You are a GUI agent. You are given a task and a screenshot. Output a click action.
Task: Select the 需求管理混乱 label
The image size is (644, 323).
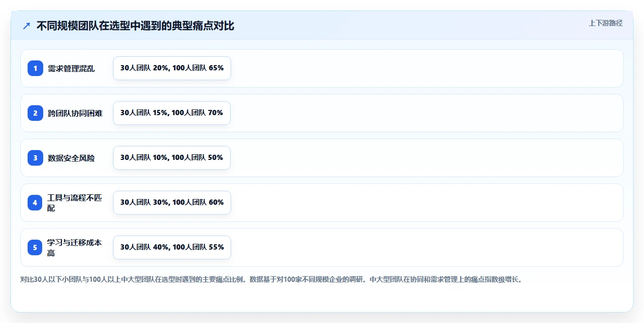point(71,68)
